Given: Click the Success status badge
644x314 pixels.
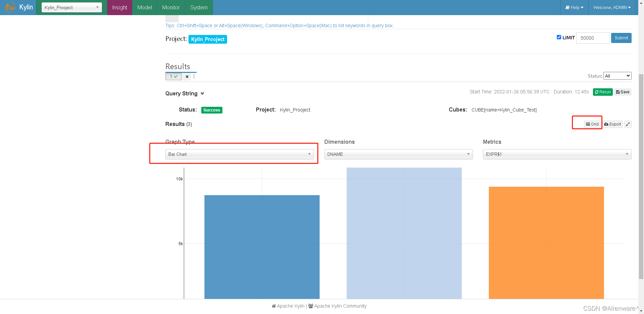Looking at the screenshot, I should point(212,110).
